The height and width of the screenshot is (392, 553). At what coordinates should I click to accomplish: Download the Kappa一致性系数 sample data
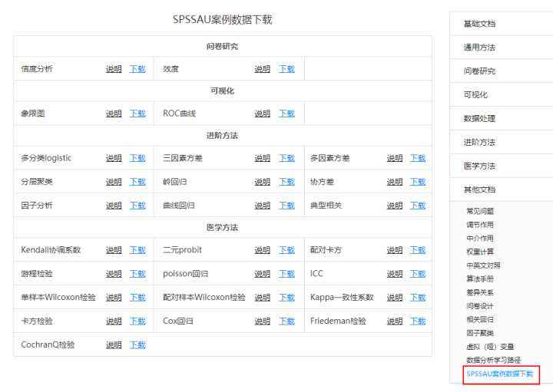pos(418,297)
